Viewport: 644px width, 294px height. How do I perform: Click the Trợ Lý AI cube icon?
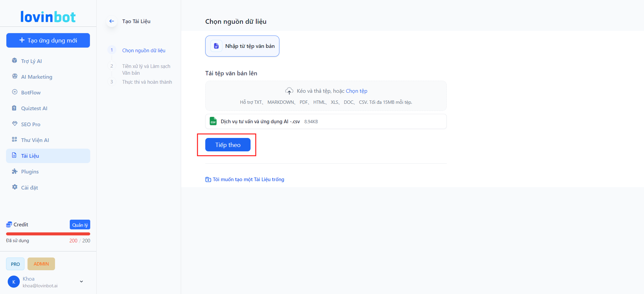14,61
